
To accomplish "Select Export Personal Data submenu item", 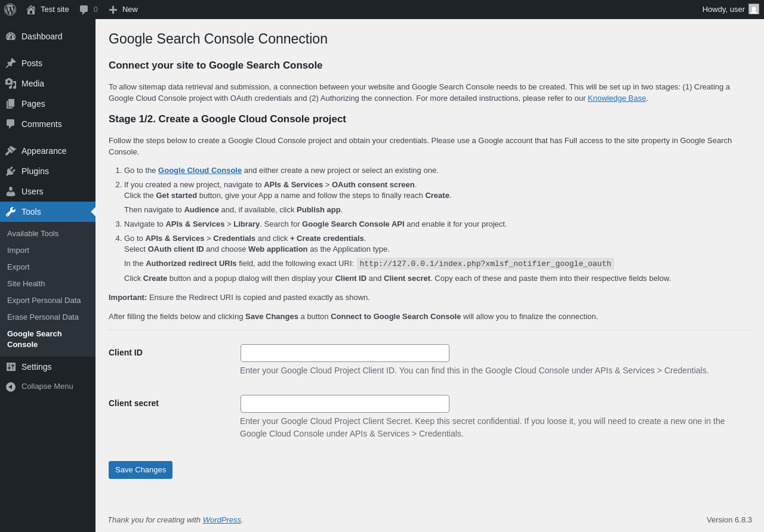I will click(x=44, y=301).
